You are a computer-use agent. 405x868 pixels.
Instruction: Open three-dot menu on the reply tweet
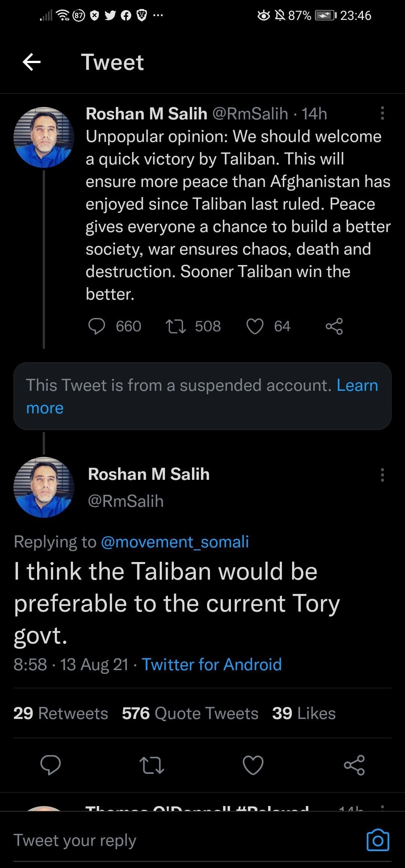[x=382, y=475]
